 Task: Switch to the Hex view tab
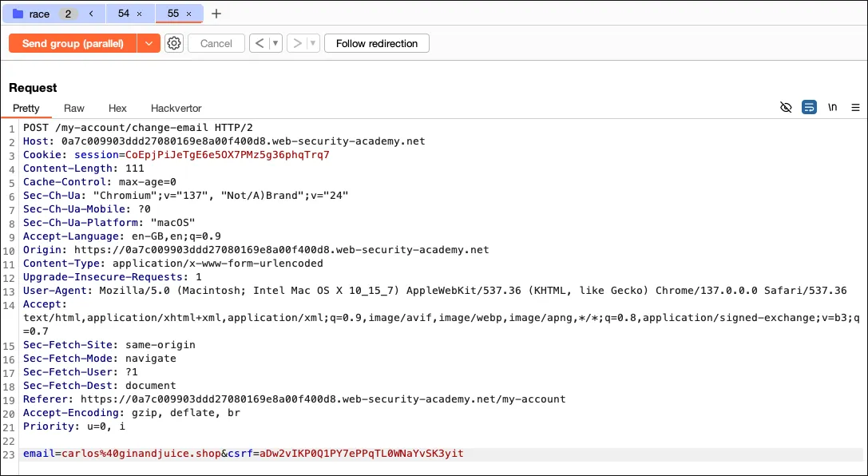117,108
